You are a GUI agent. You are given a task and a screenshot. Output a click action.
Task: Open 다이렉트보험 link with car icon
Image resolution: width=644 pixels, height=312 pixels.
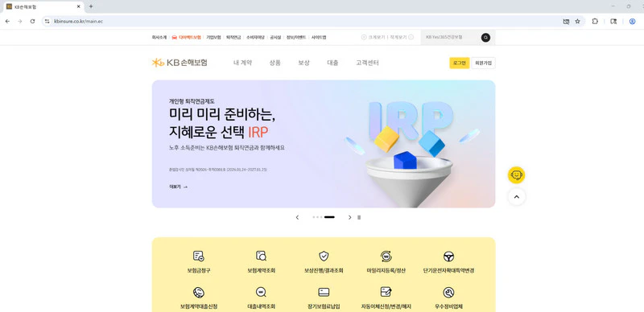(x=187, y=37)
